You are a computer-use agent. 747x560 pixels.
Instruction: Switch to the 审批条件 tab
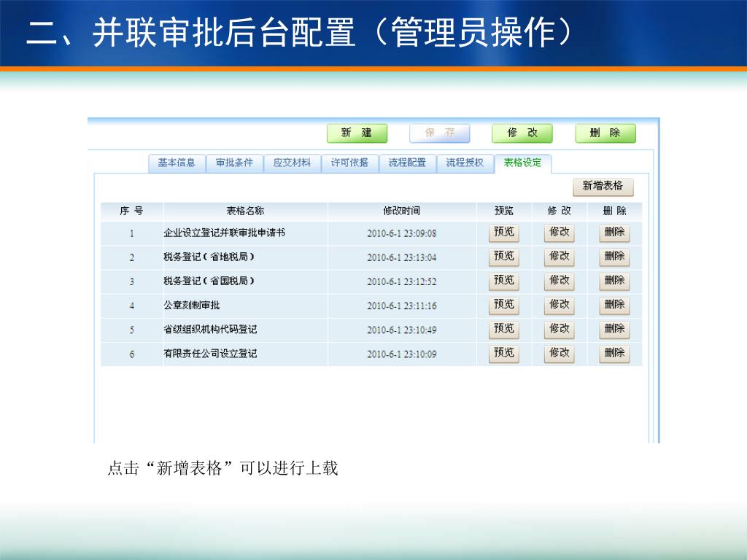234,163
